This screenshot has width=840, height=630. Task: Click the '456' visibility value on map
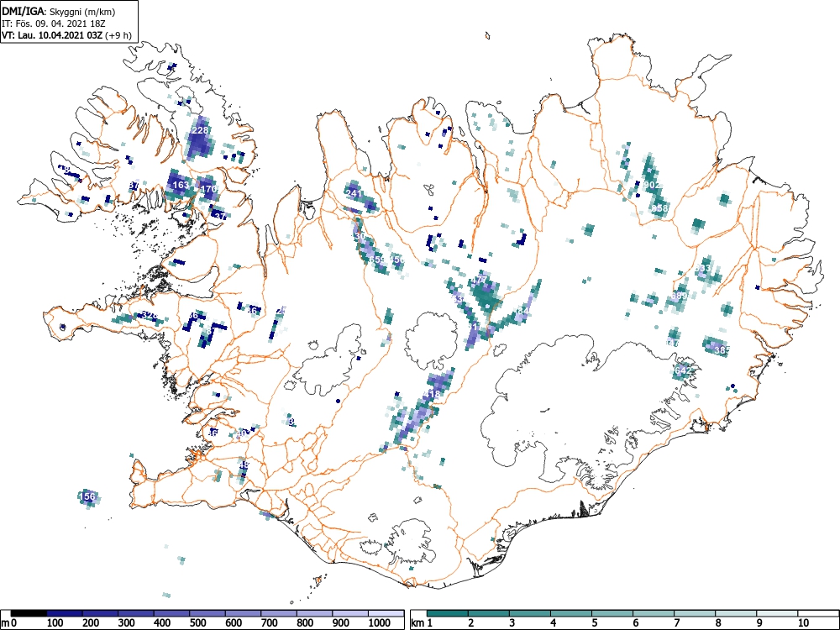(x=397, y=260)
